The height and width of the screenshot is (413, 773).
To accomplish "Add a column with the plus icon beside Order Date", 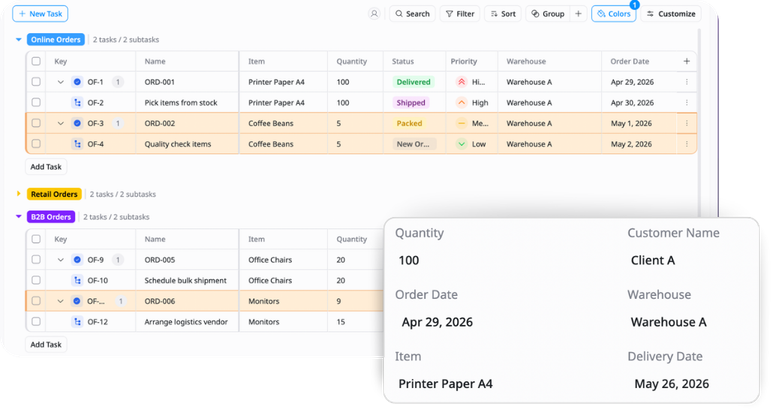I will (x=687, y=61).
